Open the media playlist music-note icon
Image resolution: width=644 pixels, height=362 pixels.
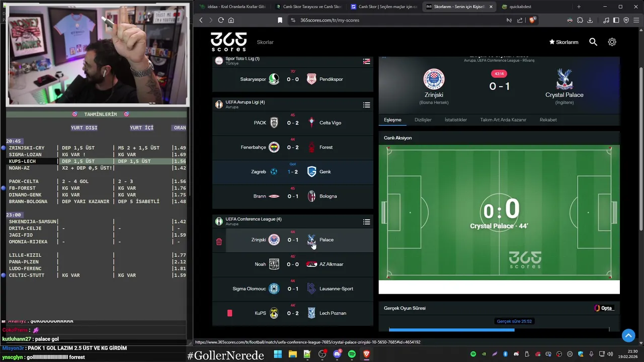tap(606, 20)
